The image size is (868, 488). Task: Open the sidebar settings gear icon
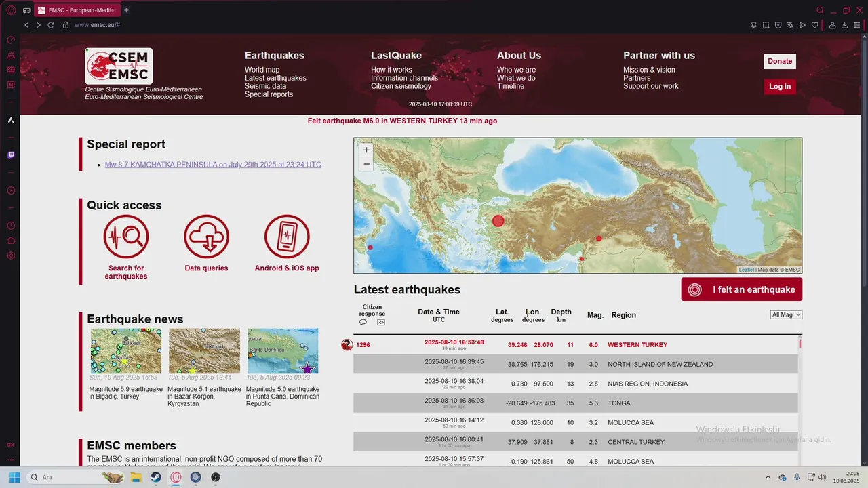point(11,256)
